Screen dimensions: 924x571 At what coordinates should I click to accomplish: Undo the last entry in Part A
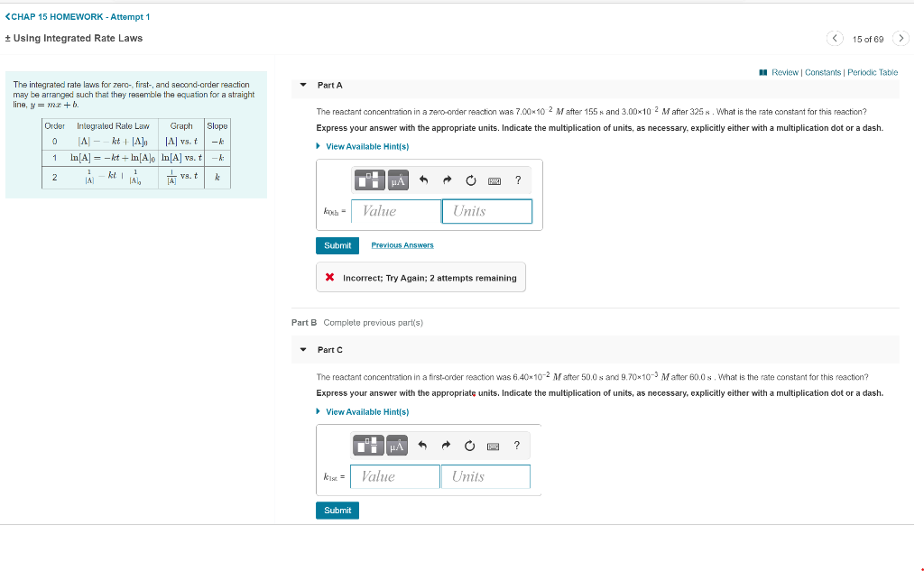click(421, 180)
